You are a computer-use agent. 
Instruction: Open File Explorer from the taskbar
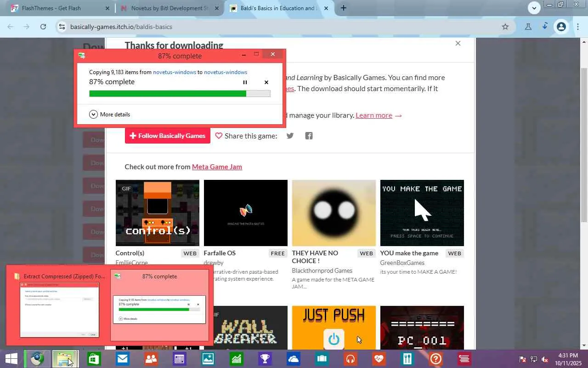click(65, 359)
